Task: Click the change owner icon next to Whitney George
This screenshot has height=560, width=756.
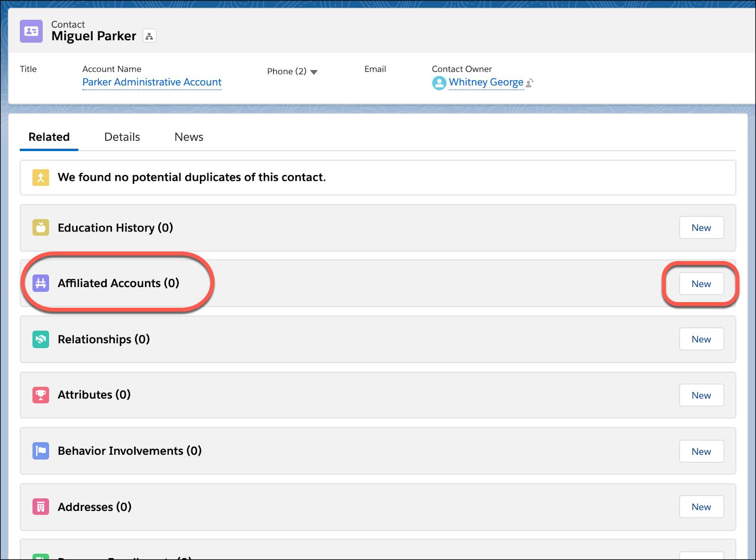Action: (530, 83)
